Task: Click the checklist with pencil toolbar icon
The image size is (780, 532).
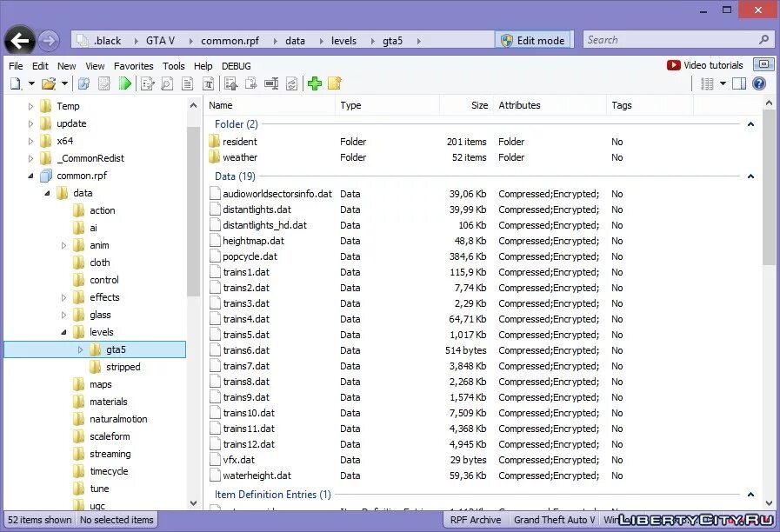Action: [147, 83]
